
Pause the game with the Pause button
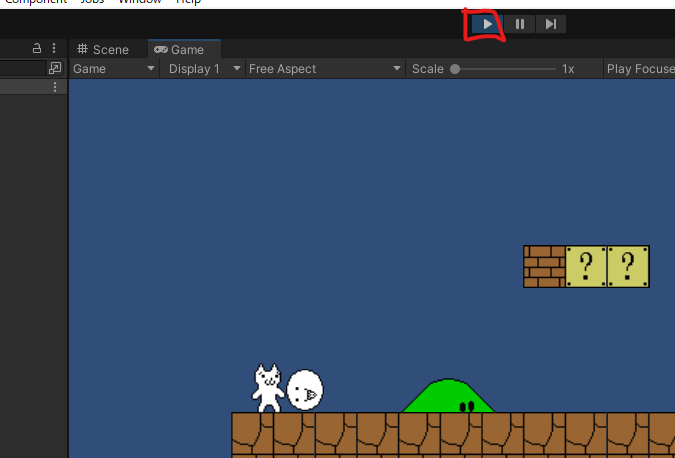pos(520,24)
